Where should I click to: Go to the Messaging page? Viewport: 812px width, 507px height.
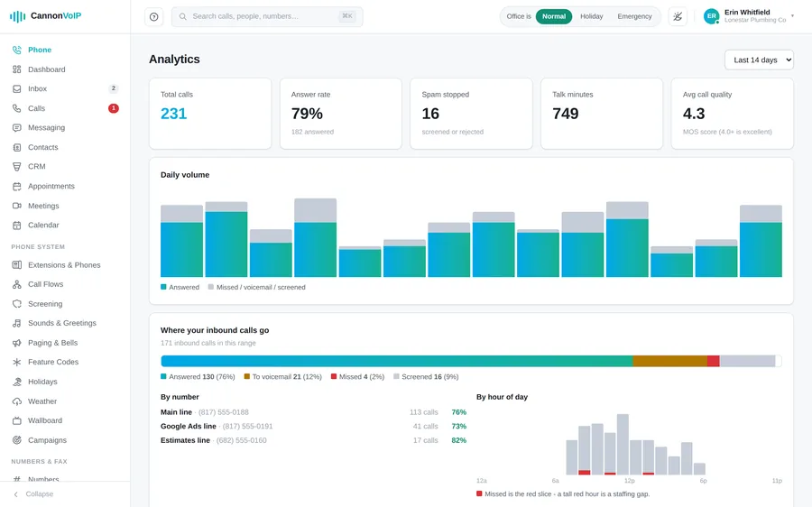[x=65, y=127]
